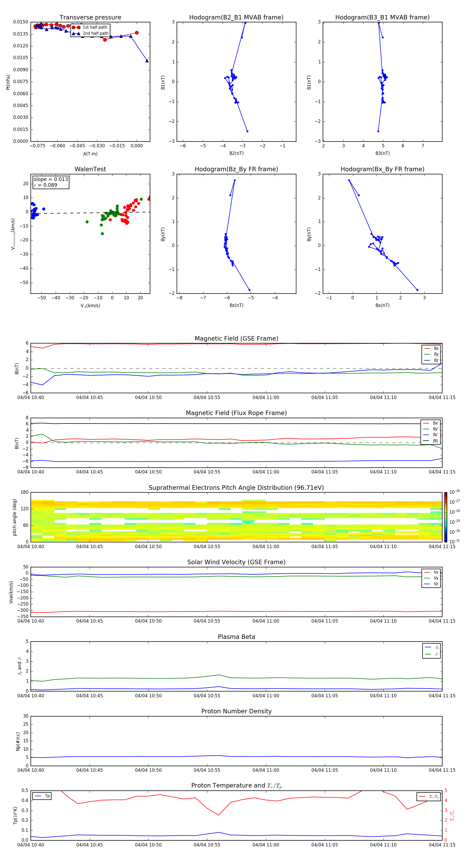Click the '2nd half path' legend entry

[90, 33]
